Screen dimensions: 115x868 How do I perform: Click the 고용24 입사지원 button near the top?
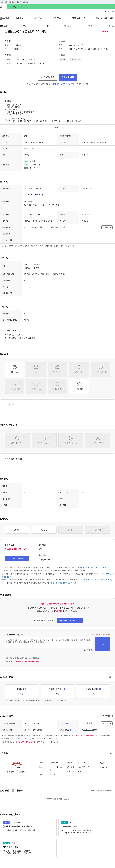[x=68, y=77]
